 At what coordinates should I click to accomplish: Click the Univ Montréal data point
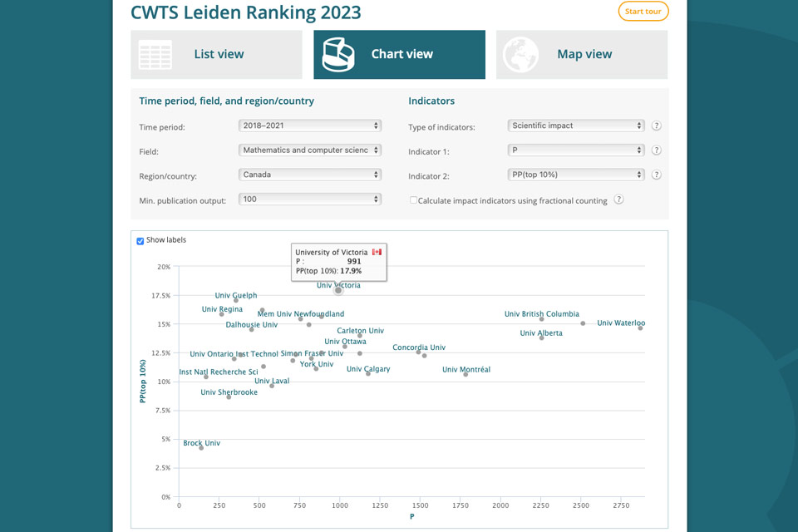(465, 375)
